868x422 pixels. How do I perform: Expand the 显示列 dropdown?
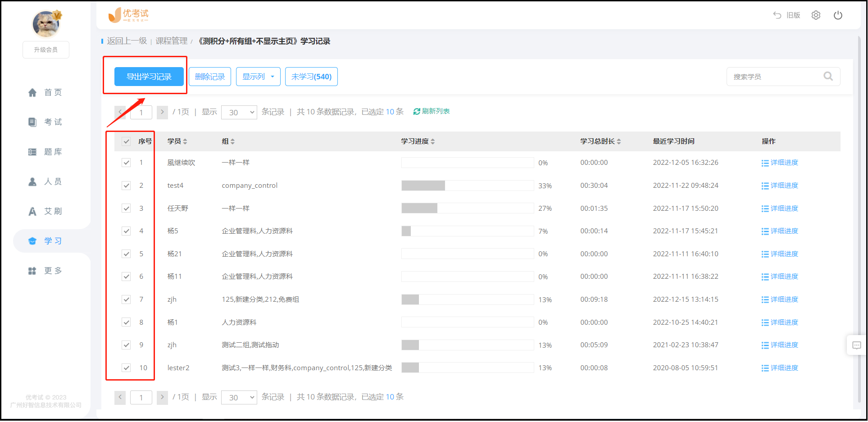click(258, 77)
